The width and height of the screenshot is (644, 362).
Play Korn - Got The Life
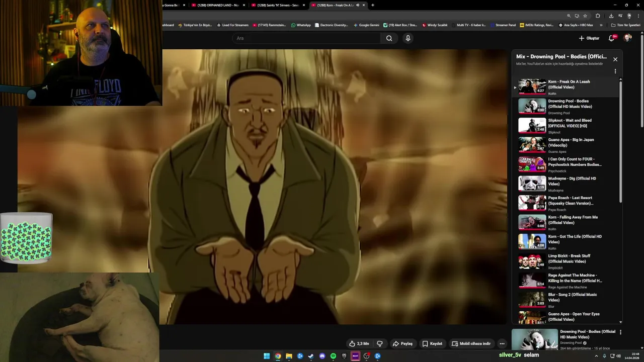tap(566, 242)
